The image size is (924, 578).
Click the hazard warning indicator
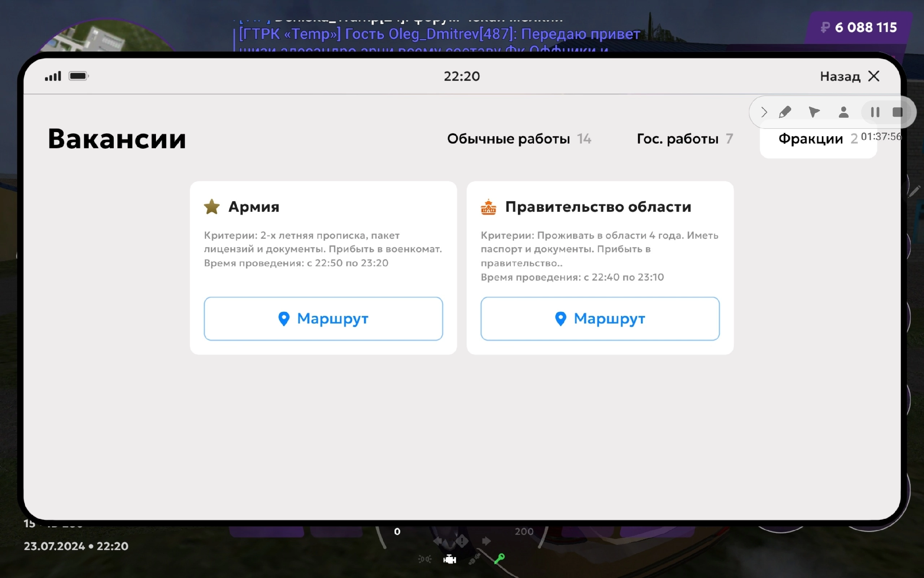(462, 541)
